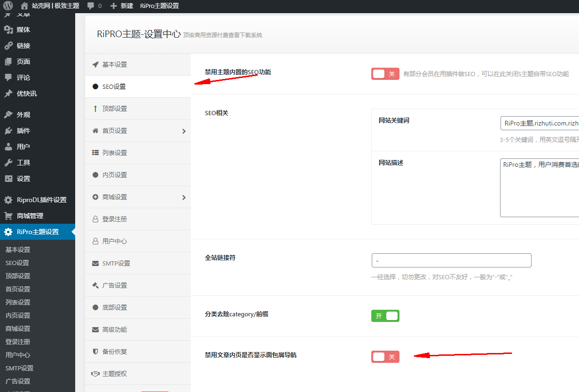Open 列表设置 in the WordPress sidebar submenu
The width and height of the screenshot is (579, 392).
(18, 302)
